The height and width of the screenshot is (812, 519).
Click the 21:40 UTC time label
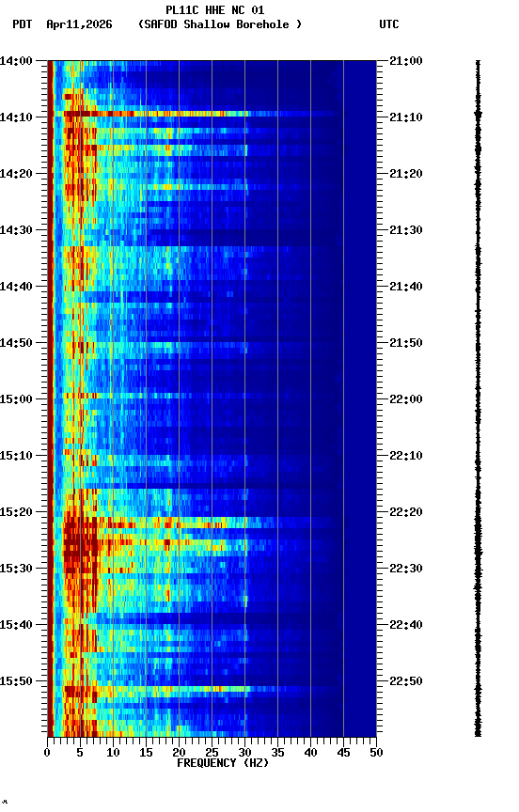click(406, 287)
